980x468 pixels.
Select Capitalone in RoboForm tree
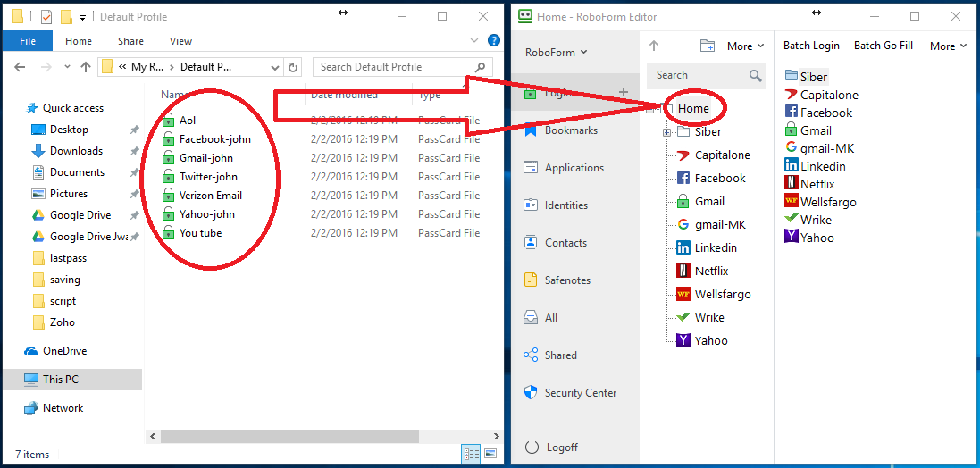tap(713, 155)
